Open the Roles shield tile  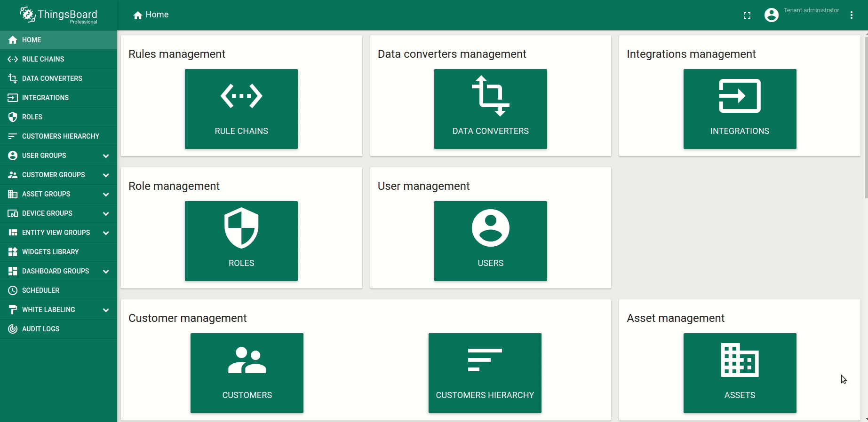click(x=241, y=241)
